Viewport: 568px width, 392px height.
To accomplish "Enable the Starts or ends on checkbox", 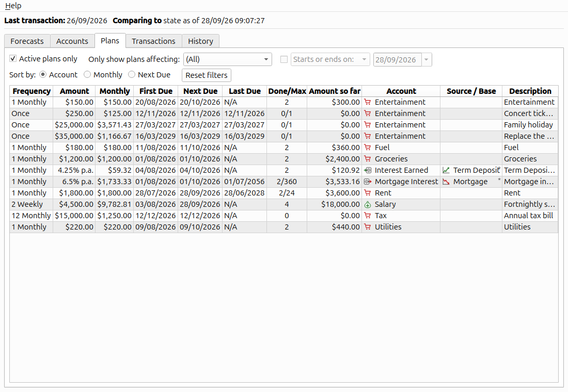I will click(x=284, y=59).
